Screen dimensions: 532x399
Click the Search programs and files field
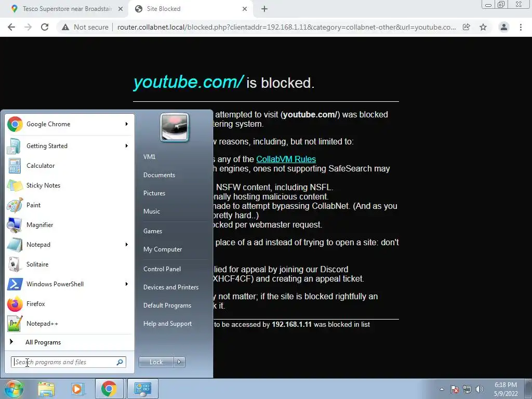click(68, 362)
